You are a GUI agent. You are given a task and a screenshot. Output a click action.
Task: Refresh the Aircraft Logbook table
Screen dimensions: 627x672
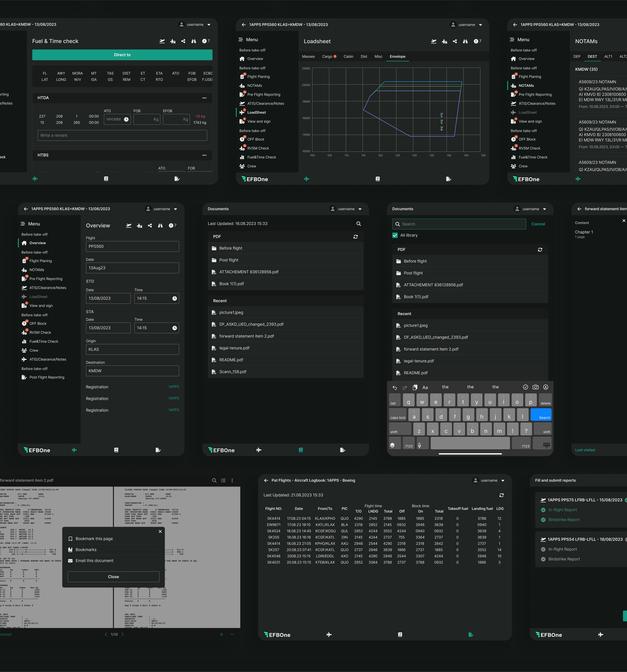(x=501, y=495)
